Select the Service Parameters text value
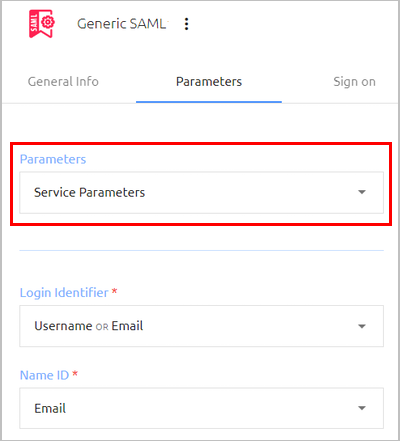The height and width of the screenshot is (441, 400). coord(89,192)
